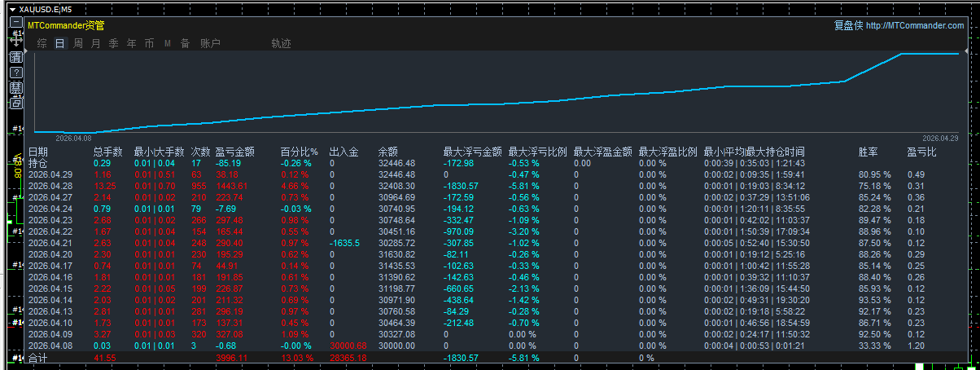Image resolution: width=980 pixels, height=370 pixels.
Task: Click the move panel cross-arrows icon
Action: point(16,40)
